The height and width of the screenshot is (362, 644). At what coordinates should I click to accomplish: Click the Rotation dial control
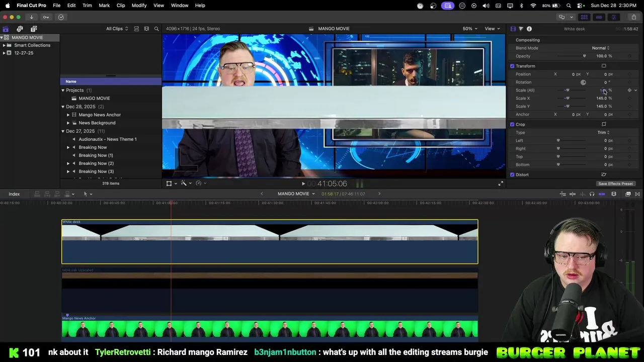(x=583, y=82)
